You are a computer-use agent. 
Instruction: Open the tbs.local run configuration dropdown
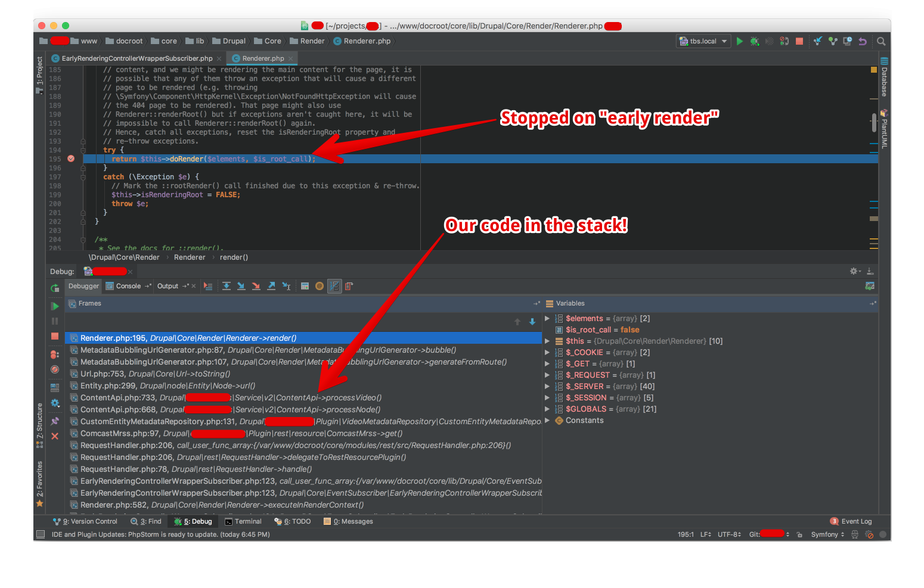tap(703, 41)
